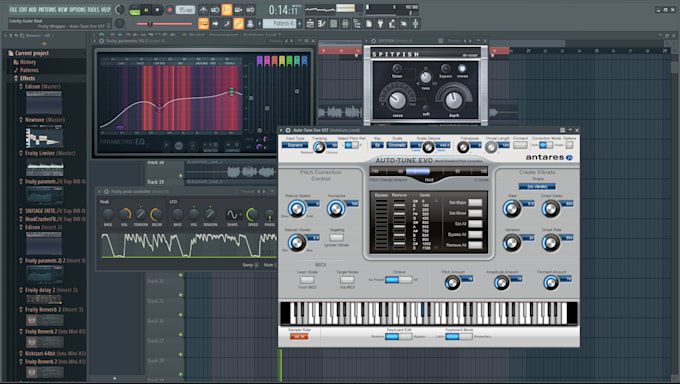Screen dimensions: 680x384
Task: Open the ADD menu
Action: pyautogui.click(x=33, y=9)
